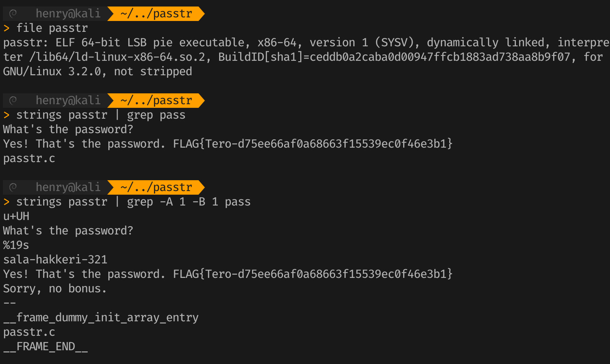Click the "-A 1 -B 1" grep options

coord(189,202)
